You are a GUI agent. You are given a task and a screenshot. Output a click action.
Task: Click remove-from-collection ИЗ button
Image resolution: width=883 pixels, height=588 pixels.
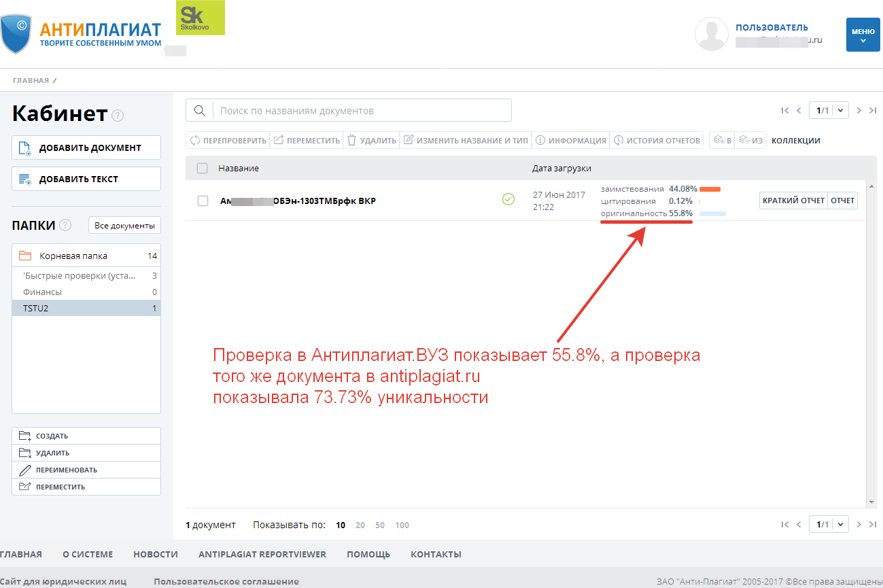751,140
